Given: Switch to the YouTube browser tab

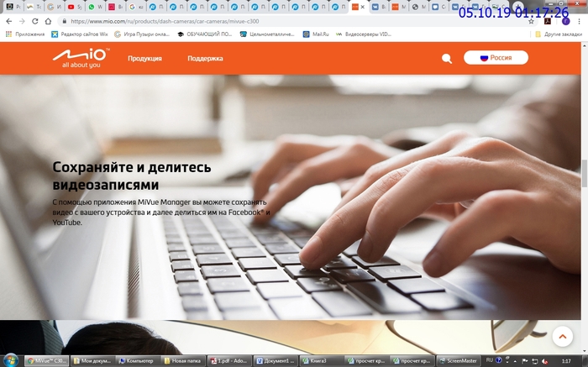Looking at the screenshot, I should pyautogui.click(x=75, y=7).
